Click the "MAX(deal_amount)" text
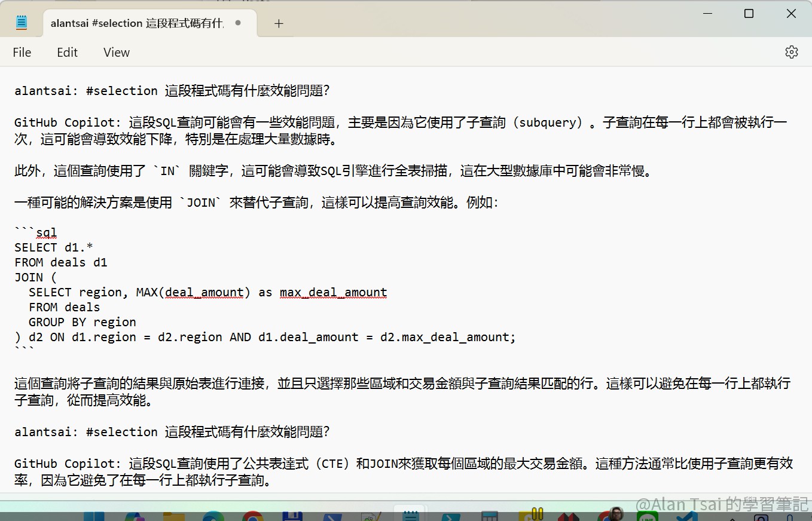The width and height of the screenshot is (812, 521). 194,292
